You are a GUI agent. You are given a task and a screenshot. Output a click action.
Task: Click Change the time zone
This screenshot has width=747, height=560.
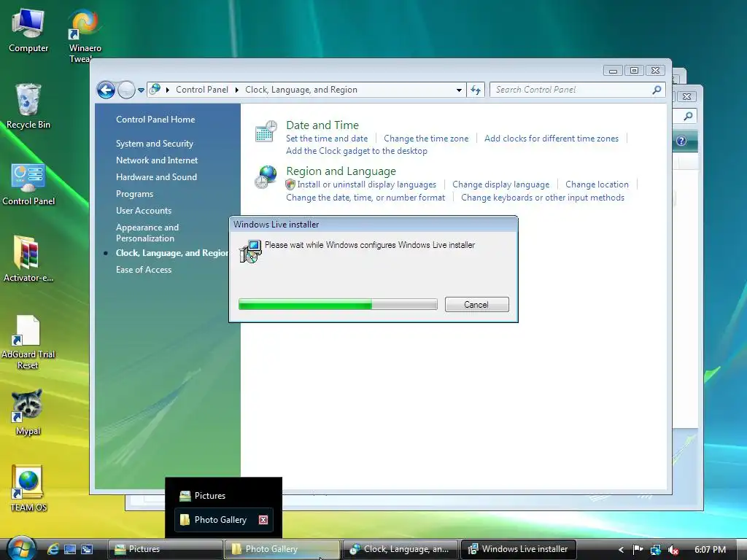pyautogui.click(x=426, y=138)
